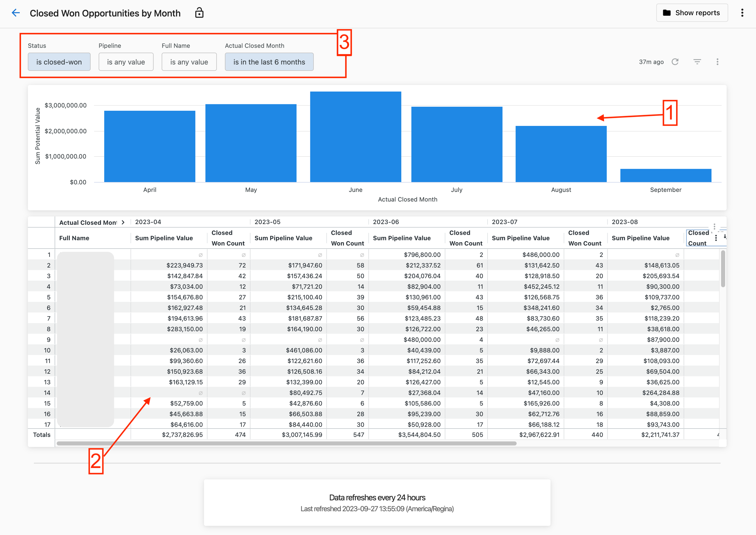Click the table horizontal scrollbar

286,443
